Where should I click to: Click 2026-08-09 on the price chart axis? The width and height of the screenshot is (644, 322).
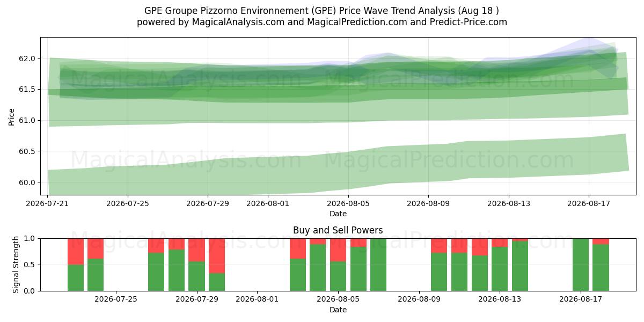tap(428, 203)
